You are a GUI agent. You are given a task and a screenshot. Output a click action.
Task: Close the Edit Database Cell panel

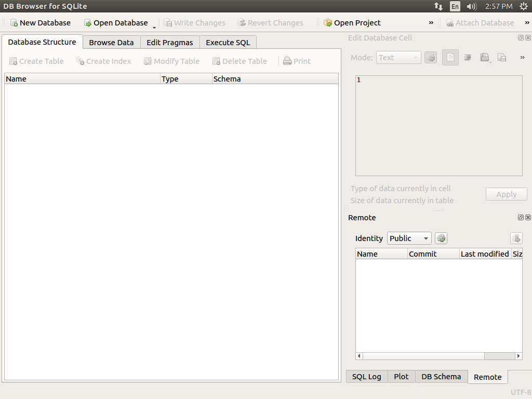click(x=528, y=37)
